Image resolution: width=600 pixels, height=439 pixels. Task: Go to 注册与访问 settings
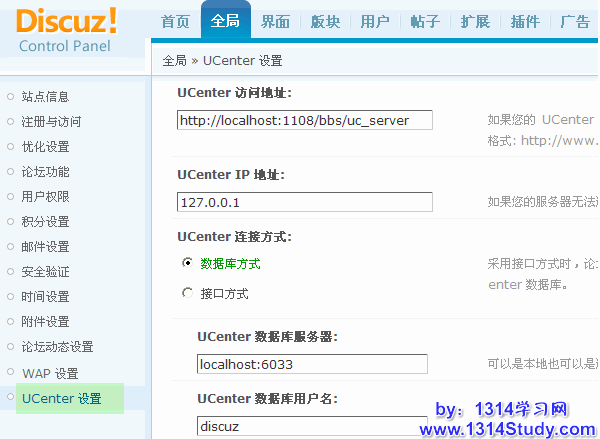point(51,122)
